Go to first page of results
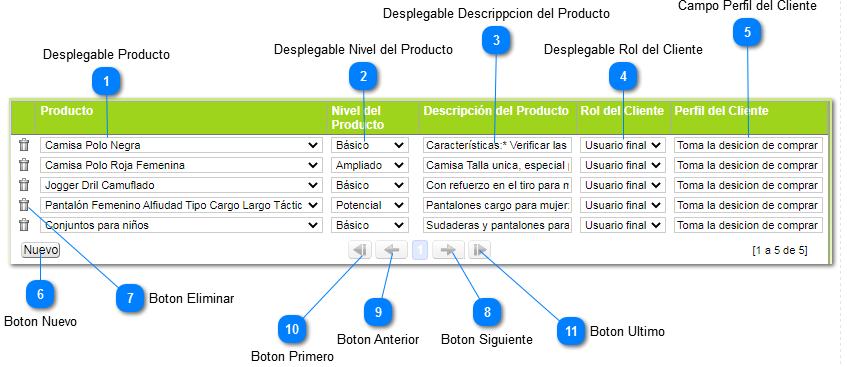 360,250
